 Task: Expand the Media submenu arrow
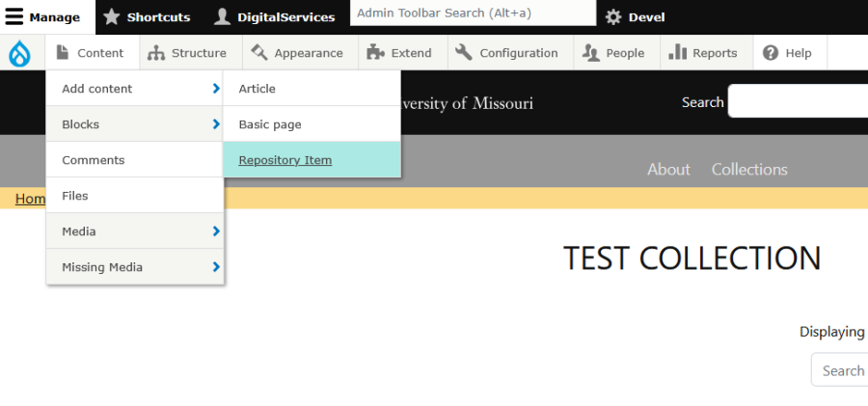(216, 231)
